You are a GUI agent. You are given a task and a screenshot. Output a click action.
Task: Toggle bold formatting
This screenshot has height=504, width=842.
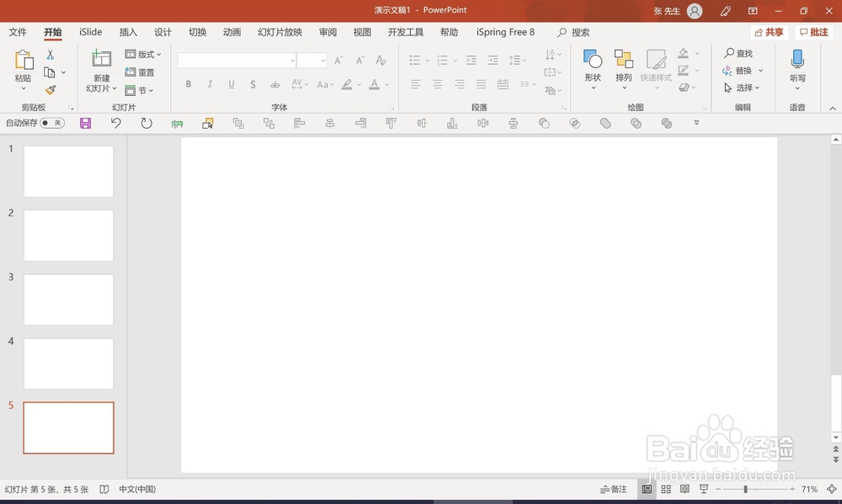click(188, 84)
